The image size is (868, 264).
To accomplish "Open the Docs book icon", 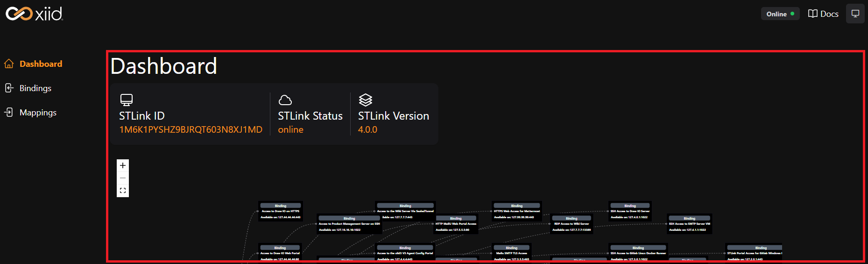I will (x=813, y=14).
